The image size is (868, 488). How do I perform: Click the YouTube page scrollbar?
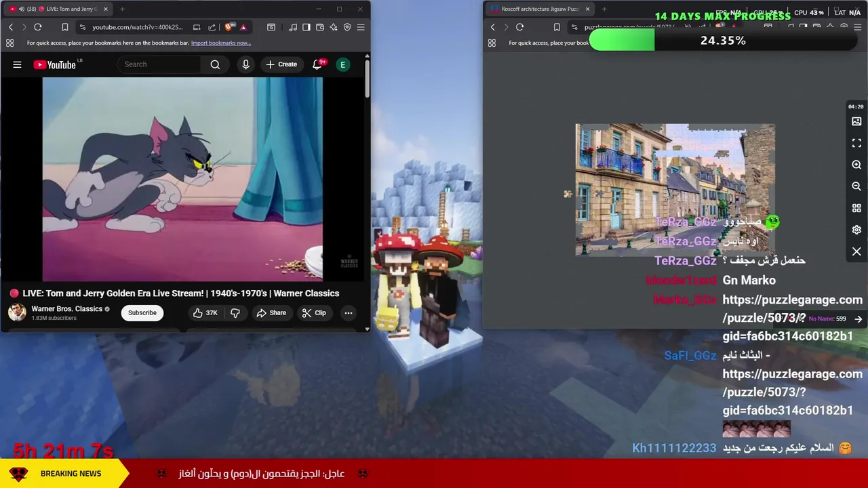[x=367, y=79]
